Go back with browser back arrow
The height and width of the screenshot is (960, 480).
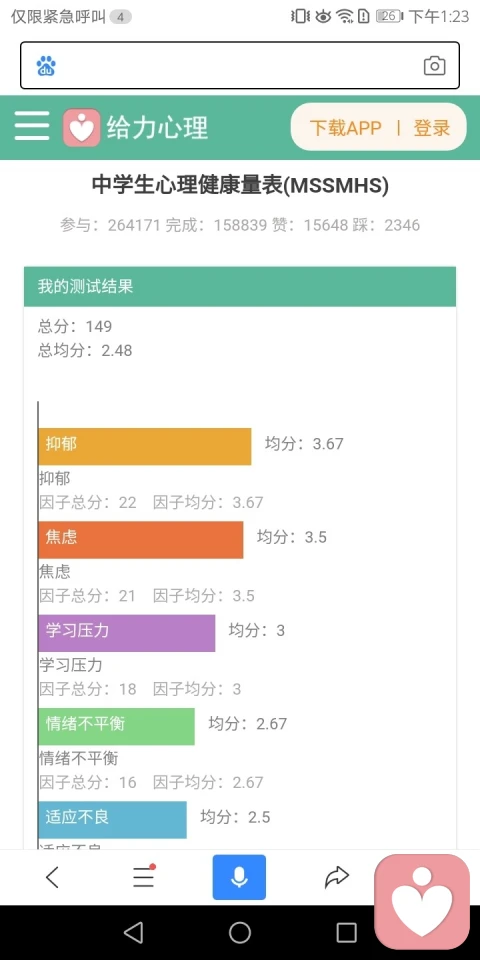pos(53,877)
